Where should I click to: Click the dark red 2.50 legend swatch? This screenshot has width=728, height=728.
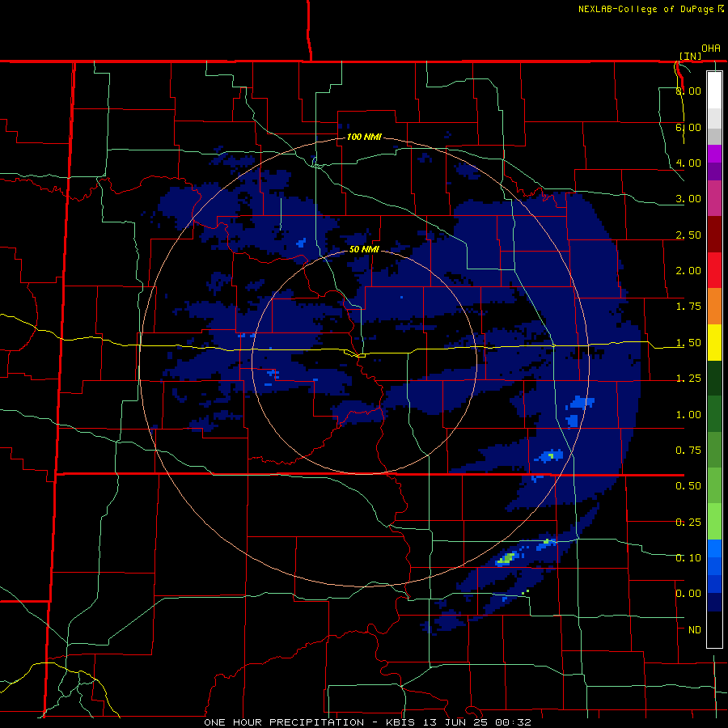[x=714, y=235]
